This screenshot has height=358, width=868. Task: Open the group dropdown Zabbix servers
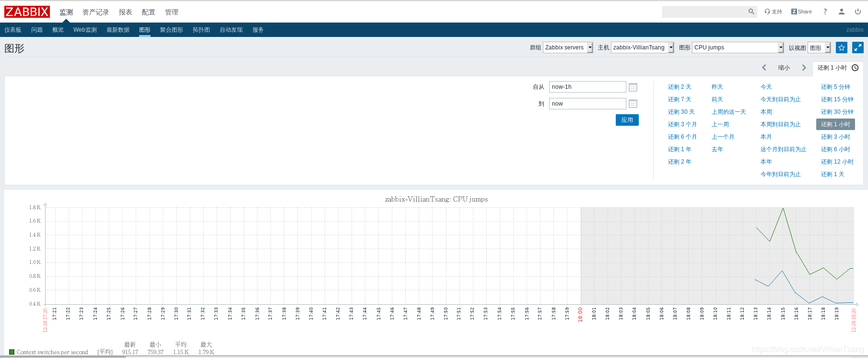point(568,48)
